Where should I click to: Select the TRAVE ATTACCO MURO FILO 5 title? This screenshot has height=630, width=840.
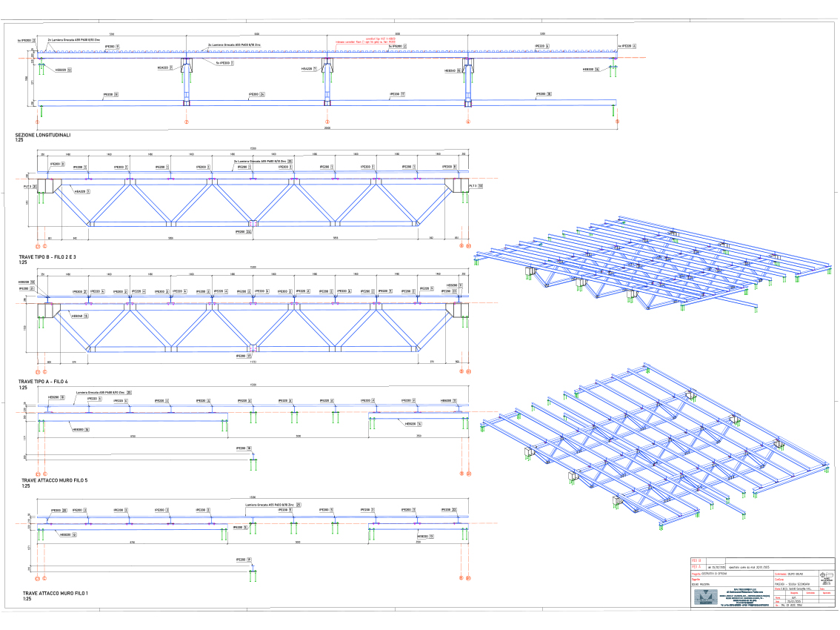coord(54,480)
